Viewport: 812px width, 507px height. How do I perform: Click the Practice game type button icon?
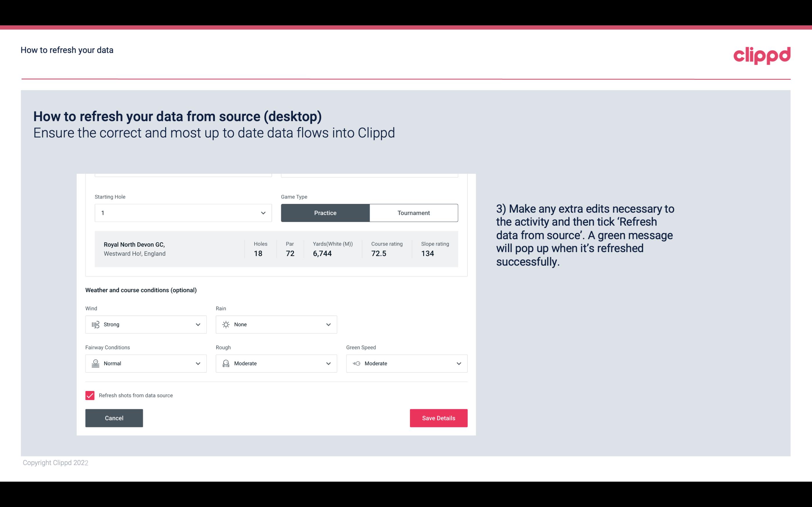click(x=325, y=213)
